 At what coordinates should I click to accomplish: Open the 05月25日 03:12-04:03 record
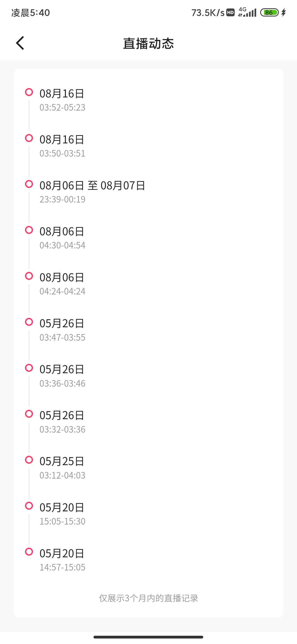coord(62,468)
